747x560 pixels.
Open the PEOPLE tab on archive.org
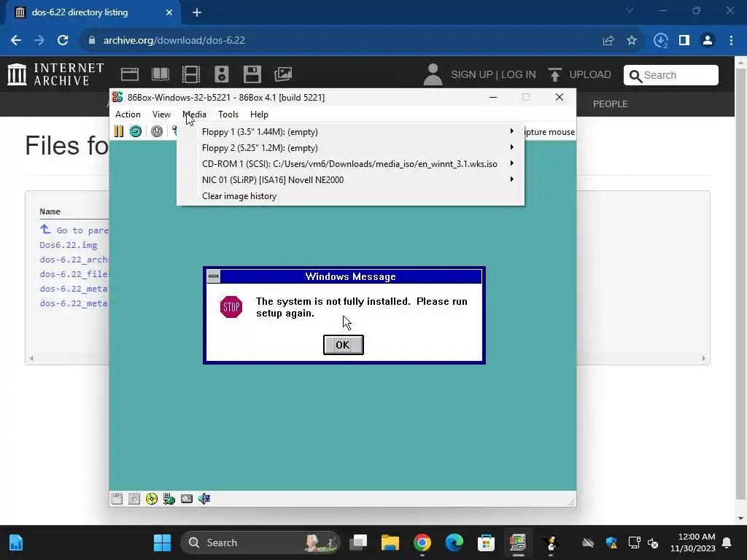pyautogui.click(x=611, y=104)
